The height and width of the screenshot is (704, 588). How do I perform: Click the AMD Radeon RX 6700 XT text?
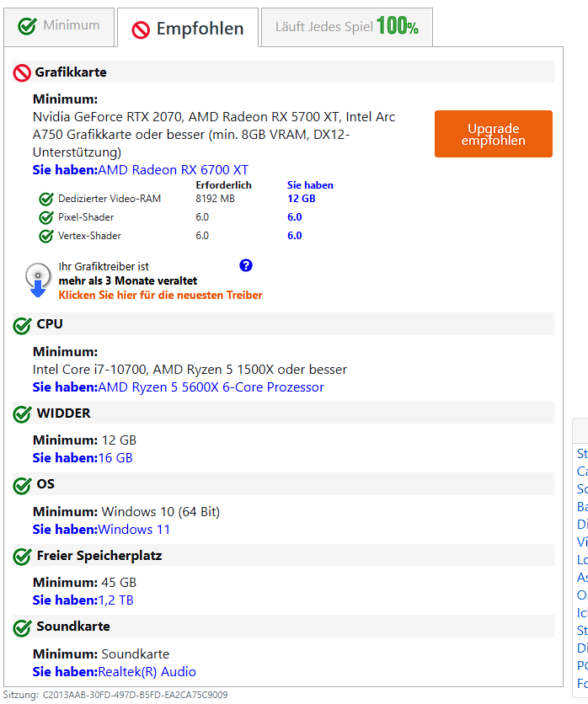point(173,170)
